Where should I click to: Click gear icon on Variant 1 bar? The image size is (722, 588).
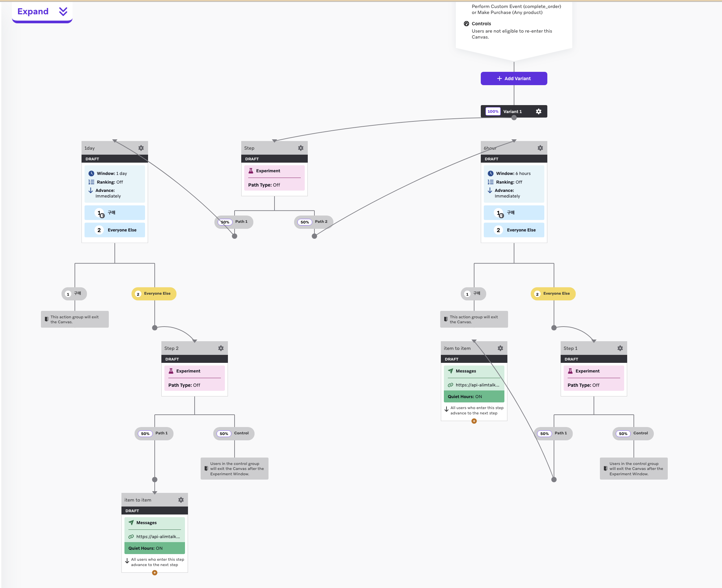[x=538, y=111]
